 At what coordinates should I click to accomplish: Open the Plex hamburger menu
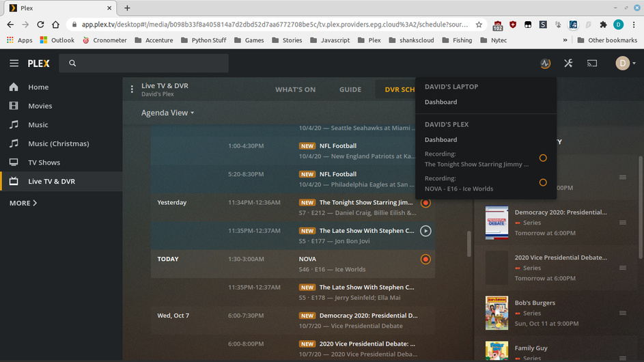tap(14, 64)
